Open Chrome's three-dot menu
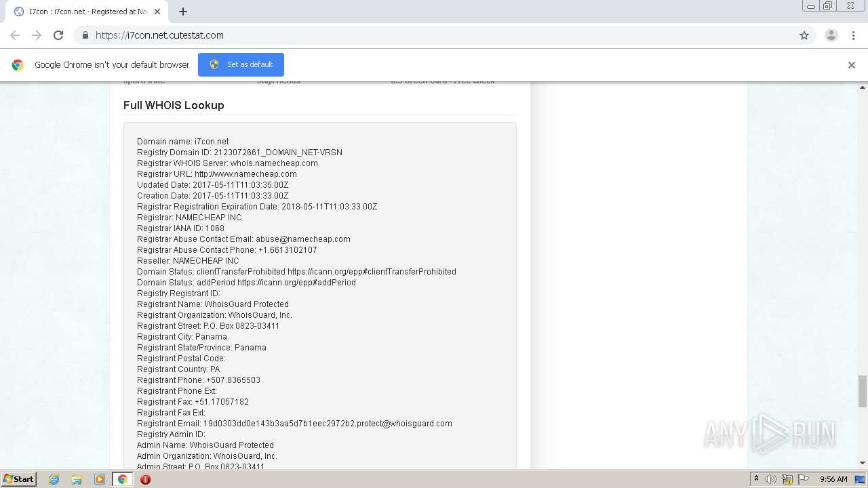The width and height of the screenshot is (868, 488). [x=853, y=35]
